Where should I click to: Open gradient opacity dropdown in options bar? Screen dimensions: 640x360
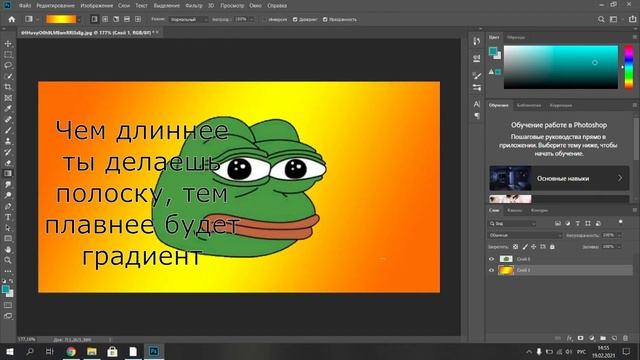pyautogui.click(x=252, y=20)
